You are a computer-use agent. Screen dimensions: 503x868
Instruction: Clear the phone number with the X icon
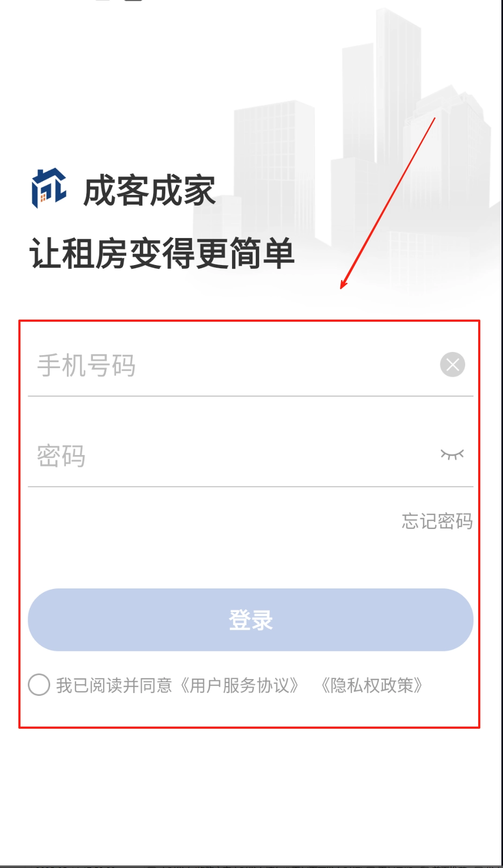coord(452,364)
